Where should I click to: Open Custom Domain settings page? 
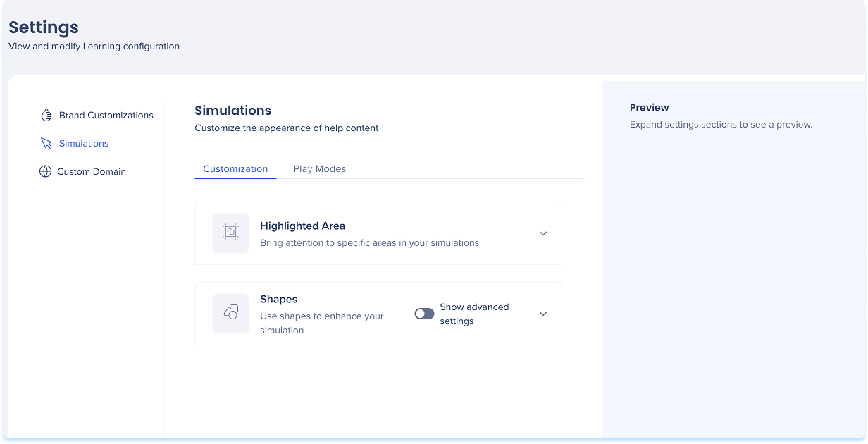pos(92,171)
